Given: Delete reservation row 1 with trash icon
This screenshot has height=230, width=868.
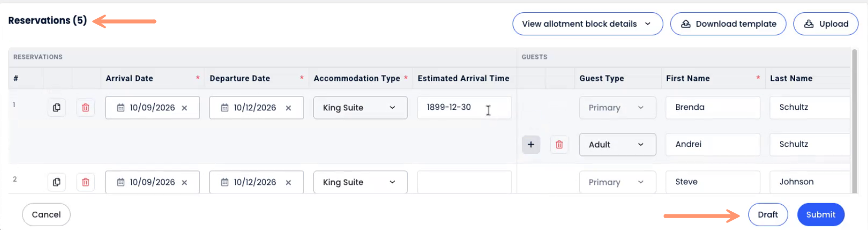Looking at the screenshot, I should pyautogui.click(x=85, y=108).
